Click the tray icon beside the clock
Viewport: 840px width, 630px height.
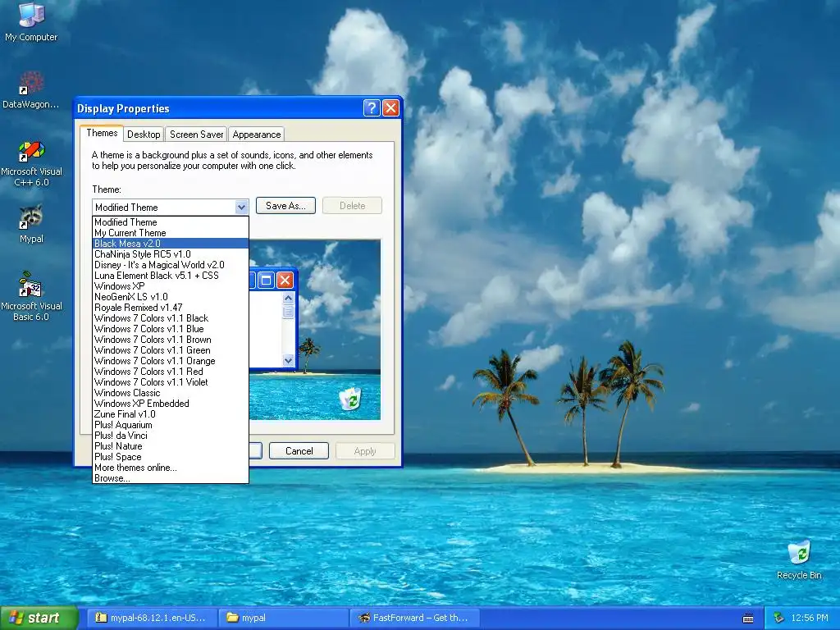(779, 618)
